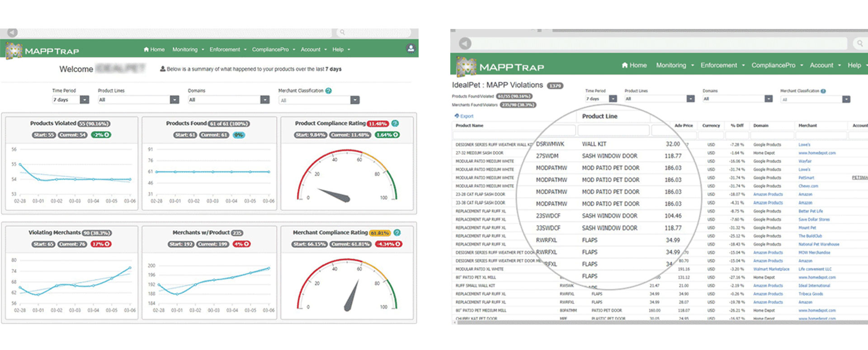Open the dashboard Merchant Classification dropdown
Viewport: 868px width, 350px height.
click(x=319, y=100)
